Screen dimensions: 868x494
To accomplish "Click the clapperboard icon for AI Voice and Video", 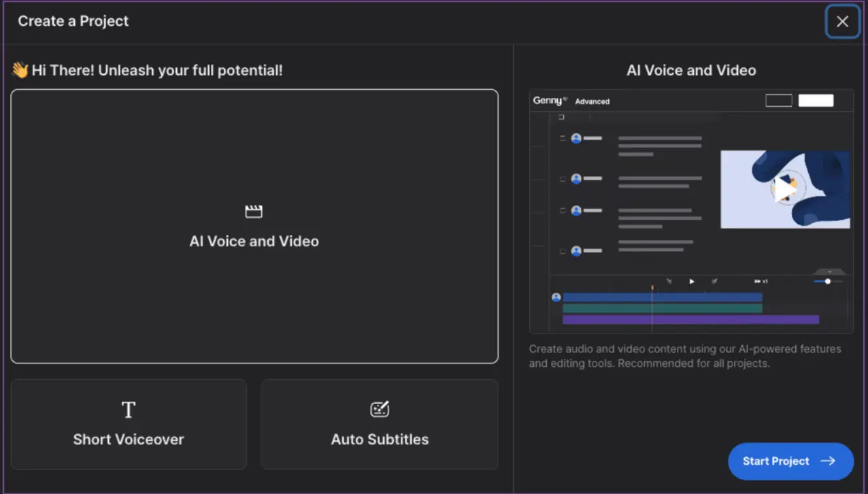I will pos(254,212).
